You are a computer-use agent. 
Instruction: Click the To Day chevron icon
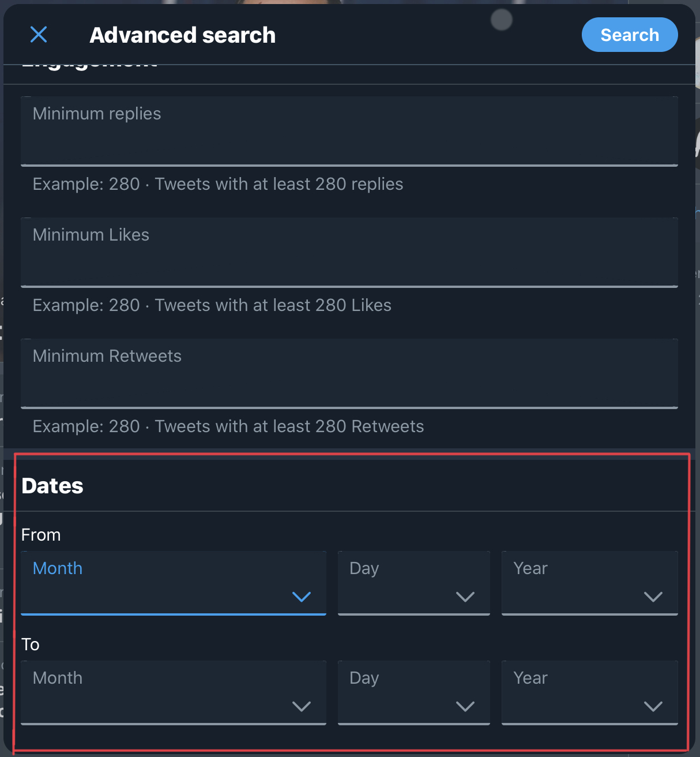tap(465, 706)
